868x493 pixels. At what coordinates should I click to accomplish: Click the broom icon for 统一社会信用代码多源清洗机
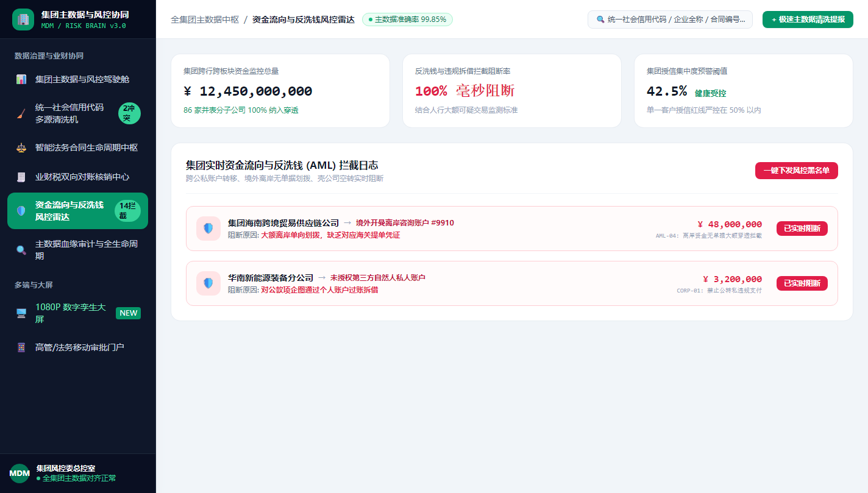21,113
